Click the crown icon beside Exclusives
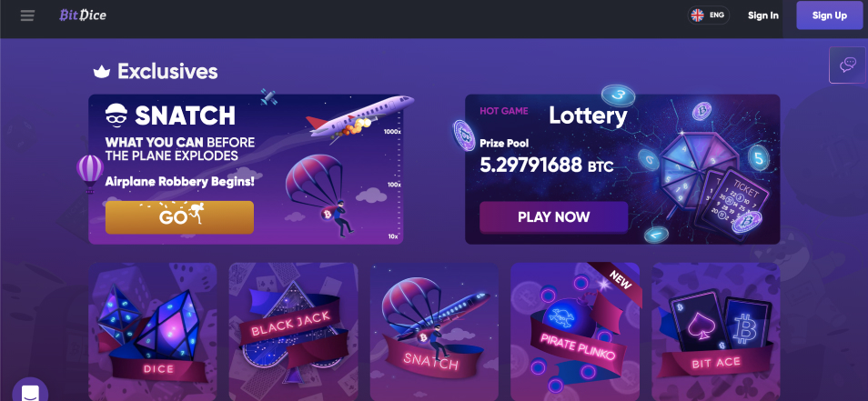Image resolution: width=868 pixels, height=401 pixels. pos(101,71)
